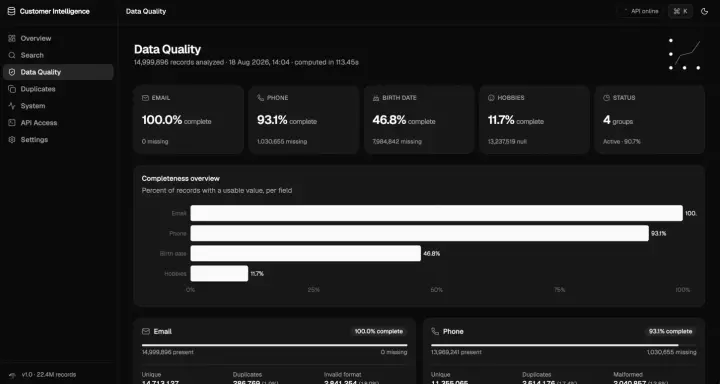Click the version icon beside v1.0 footer

[12, 375]
